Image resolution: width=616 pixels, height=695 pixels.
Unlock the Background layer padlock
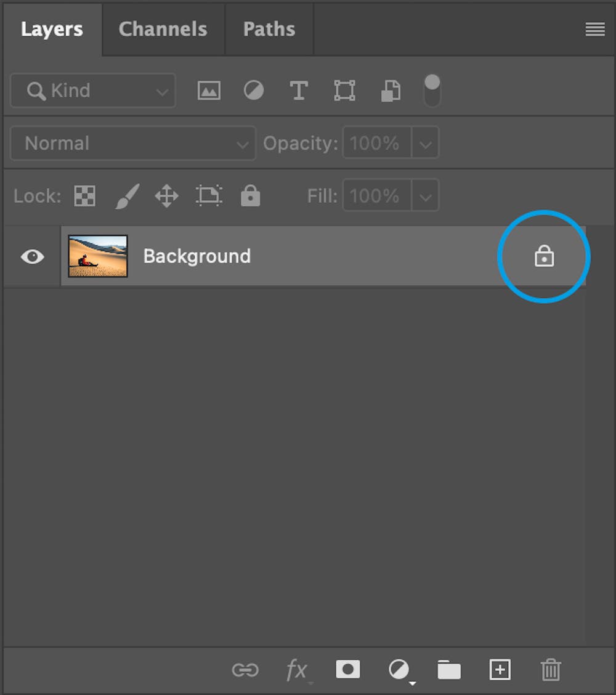tap(543, 256)
